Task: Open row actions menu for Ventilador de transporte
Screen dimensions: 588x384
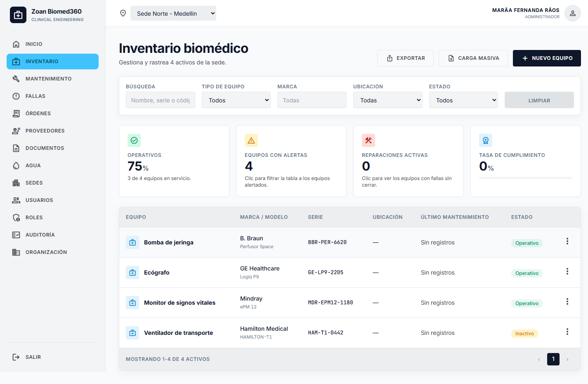Action: point(567,332)
